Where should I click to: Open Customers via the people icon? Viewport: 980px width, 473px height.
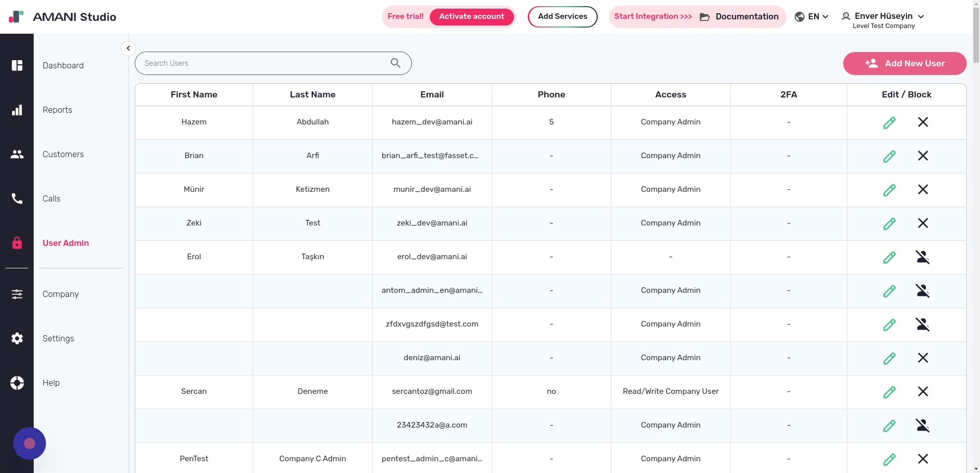17,154
